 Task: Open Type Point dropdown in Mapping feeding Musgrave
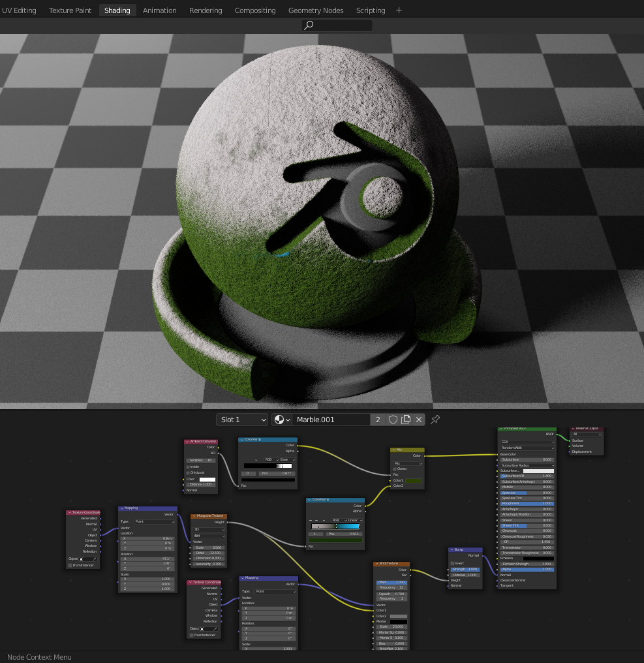[x=155, y=522]
